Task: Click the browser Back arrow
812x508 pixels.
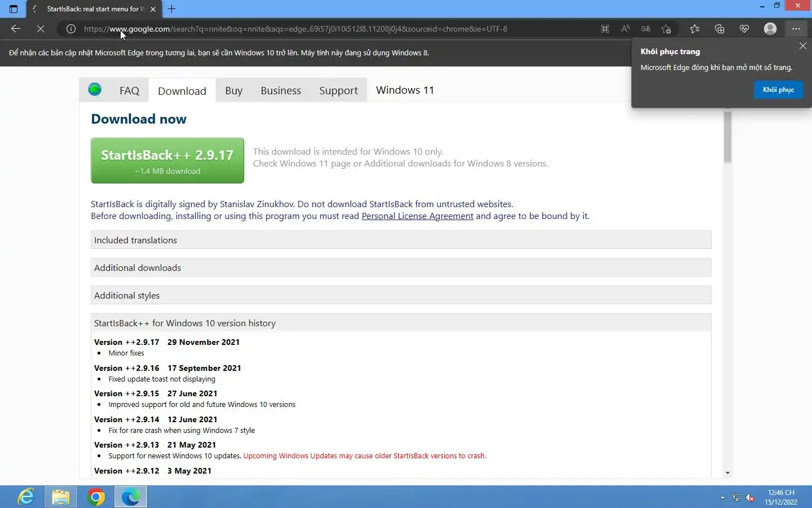Action: click(x=16, y=29)
